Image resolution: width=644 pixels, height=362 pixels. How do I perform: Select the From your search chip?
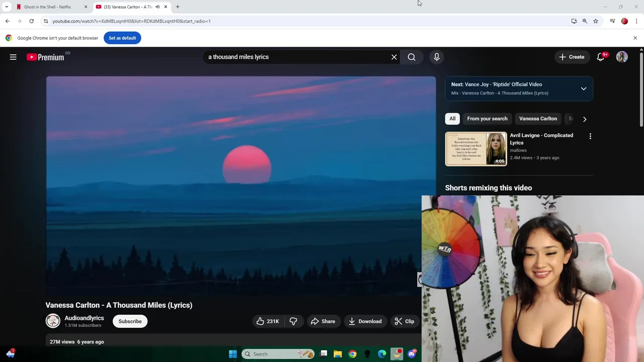click(487, 119)
